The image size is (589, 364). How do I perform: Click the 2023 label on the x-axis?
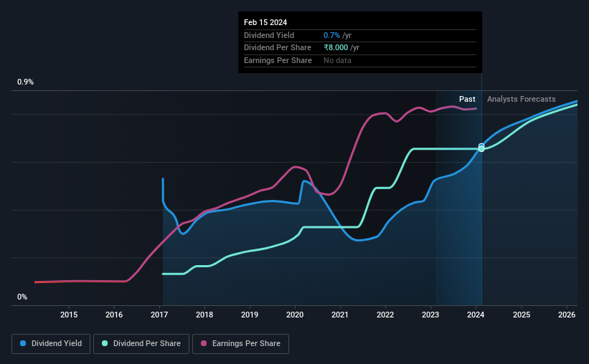point(430,315)
